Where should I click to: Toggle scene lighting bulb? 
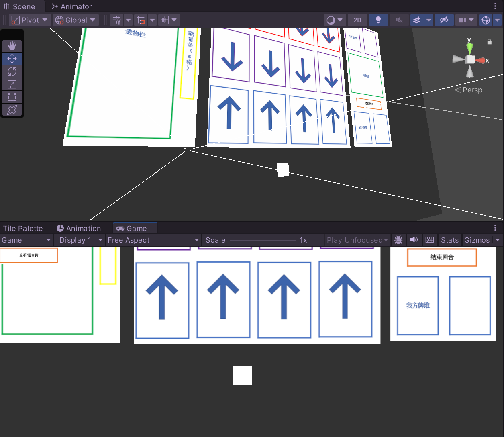378,20
